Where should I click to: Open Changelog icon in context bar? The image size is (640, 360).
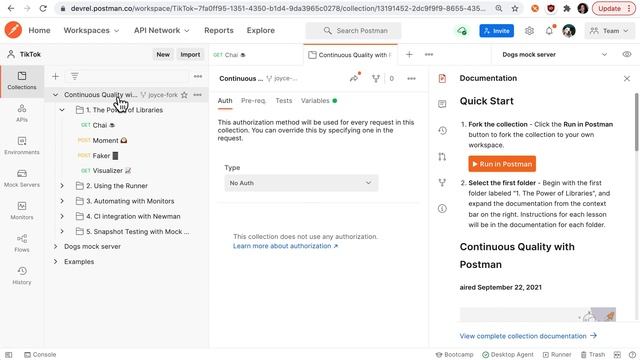[x=442, y=131]
